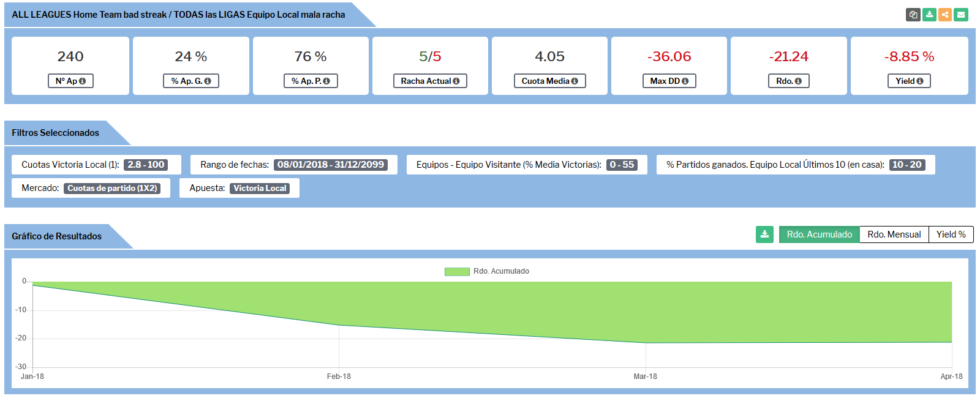Viewport: 980px width, 401px height.
Task: Click the 0 - 55 visitor wins badge
Action: (x=622, y=165)
